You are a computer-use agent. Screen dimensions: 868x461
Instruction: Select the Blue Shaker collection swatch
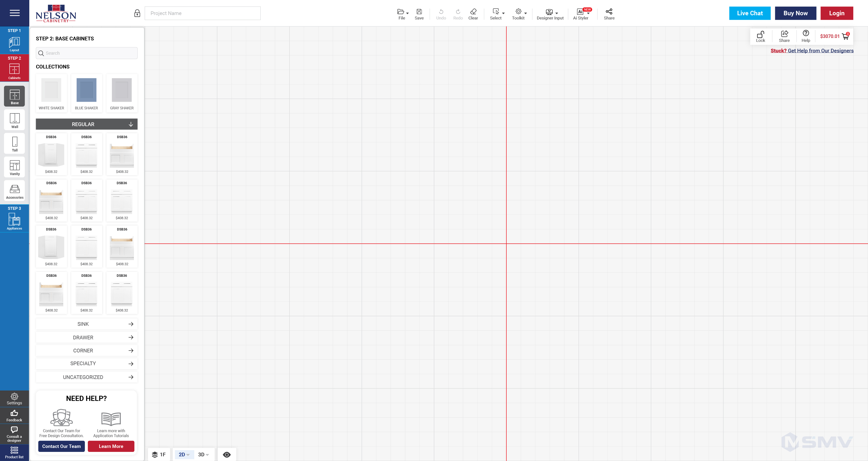pos(86,90)
